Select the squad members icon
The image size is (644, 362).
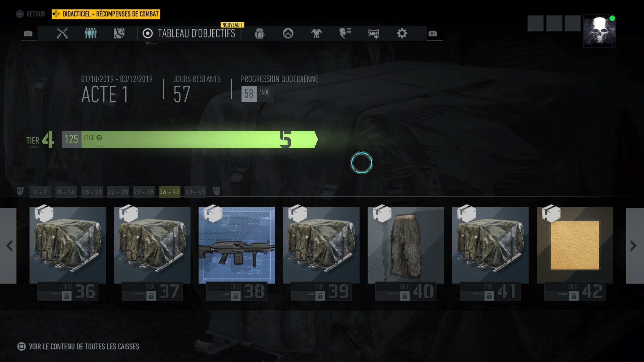pos(91,33)
